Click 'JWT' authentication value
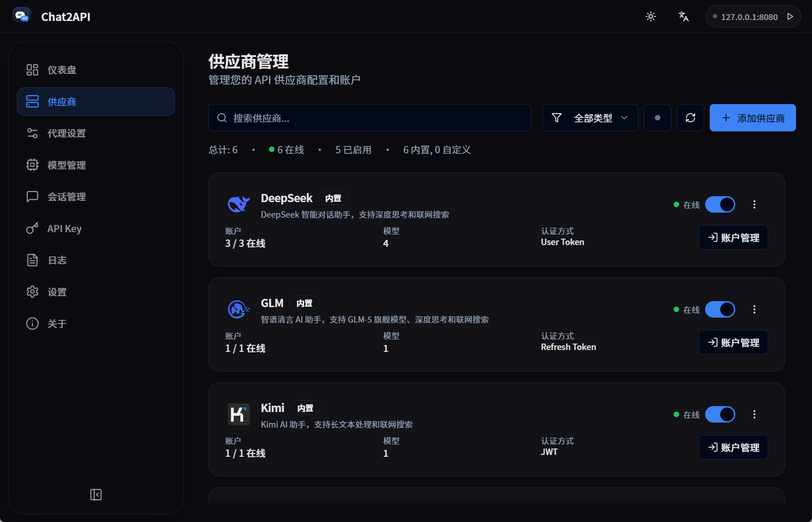812x522 pixels. tap(549, 452)
